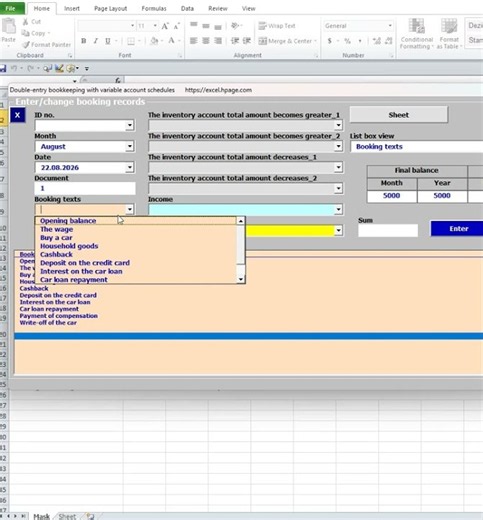Open the Income dropdown
The height and width of the screenshot is (520, 483).
[x=338, y=209]
